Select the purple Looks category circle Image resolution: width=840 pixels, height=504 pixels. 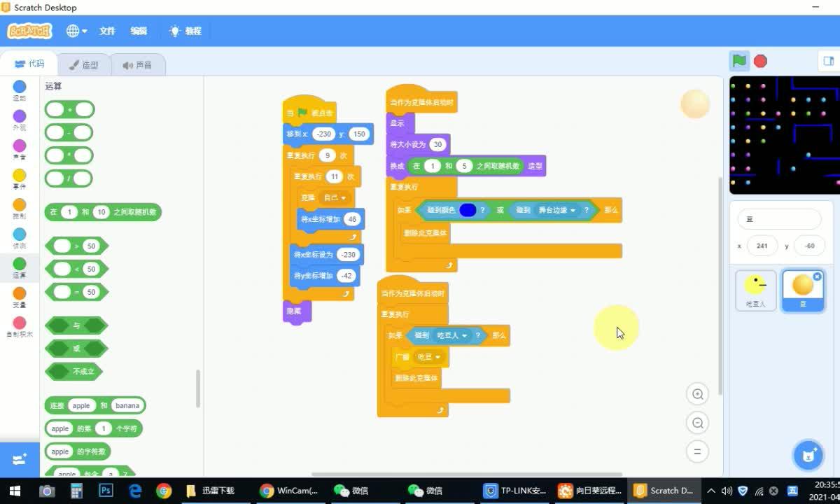point(20,116)
